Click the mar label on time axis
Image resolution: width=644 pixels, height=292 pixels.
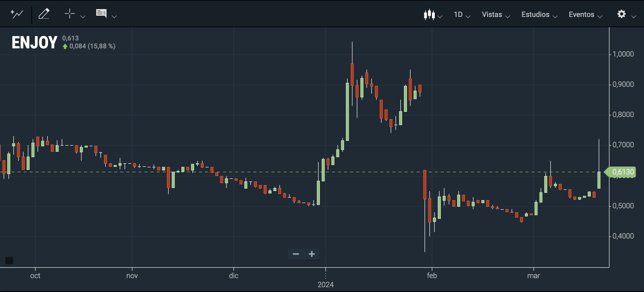(534, 276)
